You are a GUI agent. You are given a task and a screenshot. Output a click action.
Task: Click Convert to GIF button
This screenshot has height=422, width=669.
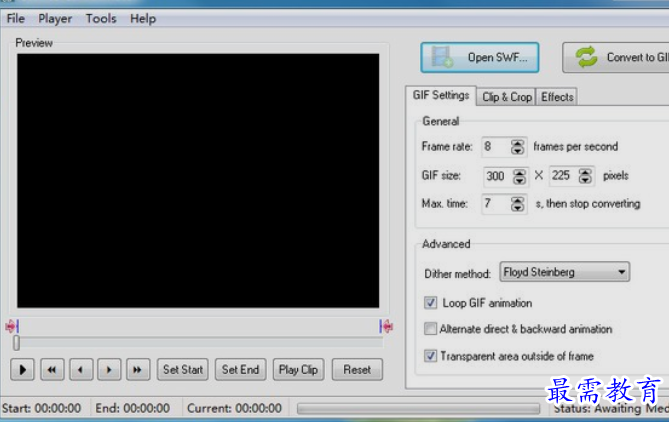616,57
